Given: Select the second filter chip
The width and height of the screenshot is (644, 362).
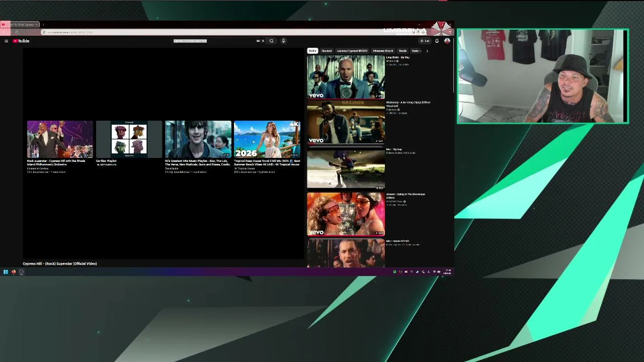Looking at the screenshot, I should click(327, 51).
